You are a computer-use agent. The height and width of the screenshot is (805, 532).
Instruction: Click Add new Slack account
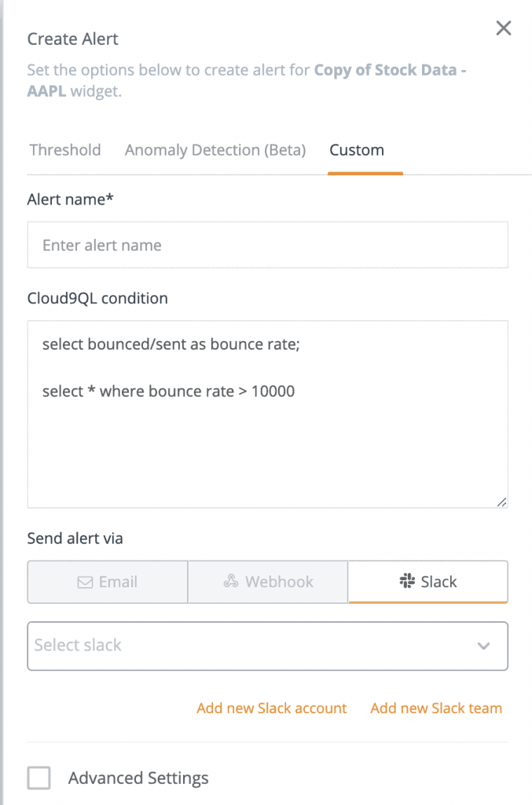coord(271,708)
